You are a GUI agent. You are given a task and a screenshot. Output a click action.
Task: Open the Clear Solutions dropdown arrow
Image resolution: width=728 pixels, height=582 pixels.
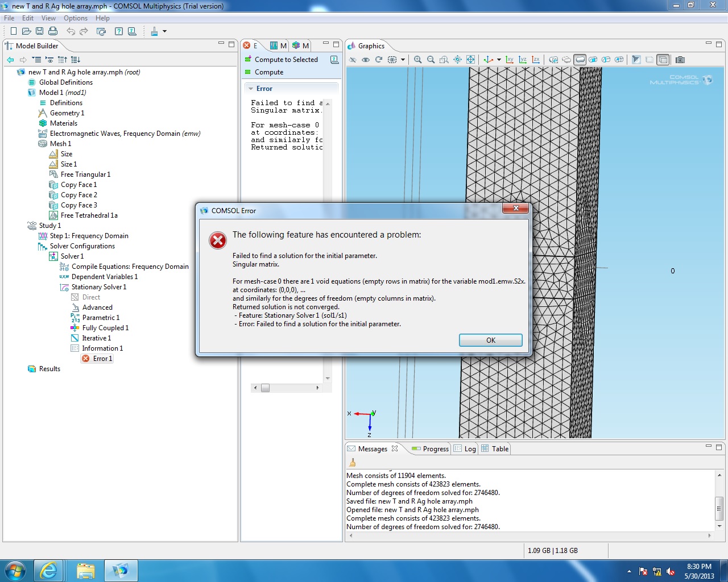tap(165, 31)
